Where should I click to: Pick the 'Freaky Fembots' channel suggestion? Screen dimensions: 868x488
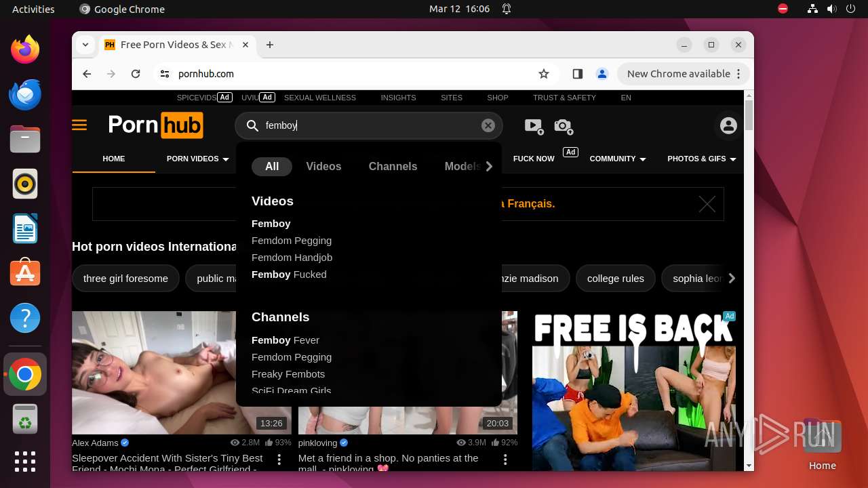point(288,374)
